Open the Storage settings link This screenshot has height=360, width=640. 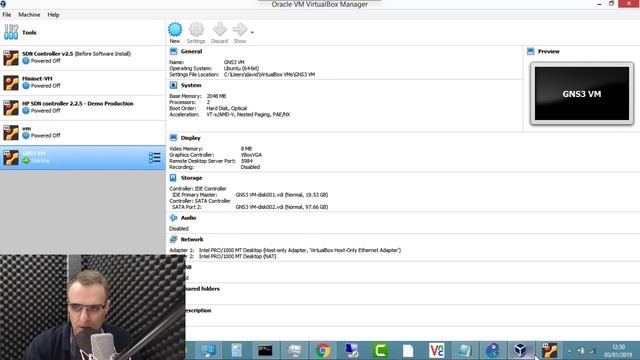[191, 178]
